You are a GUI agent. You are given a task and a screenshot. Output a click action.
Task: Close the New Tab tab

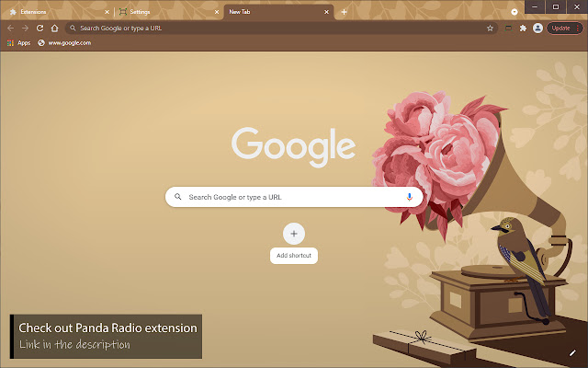(327, 12)
